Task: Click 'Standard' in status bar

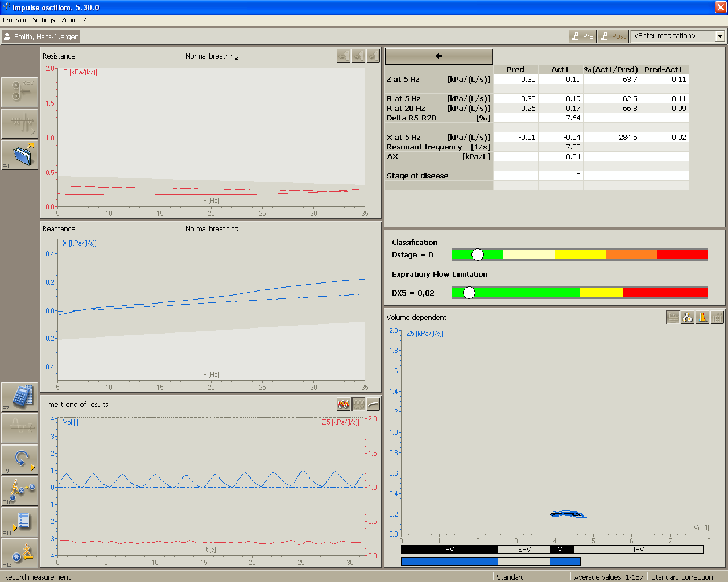Action: 511,577
